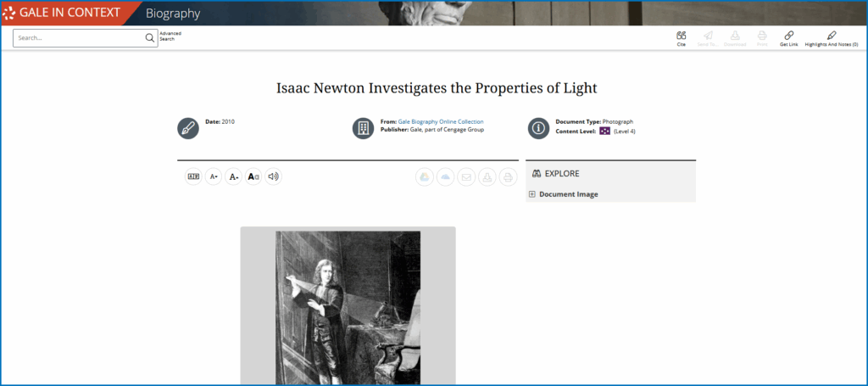868x386 pixels.
Task: Click the Translate article icon
Action: point(193,176)
